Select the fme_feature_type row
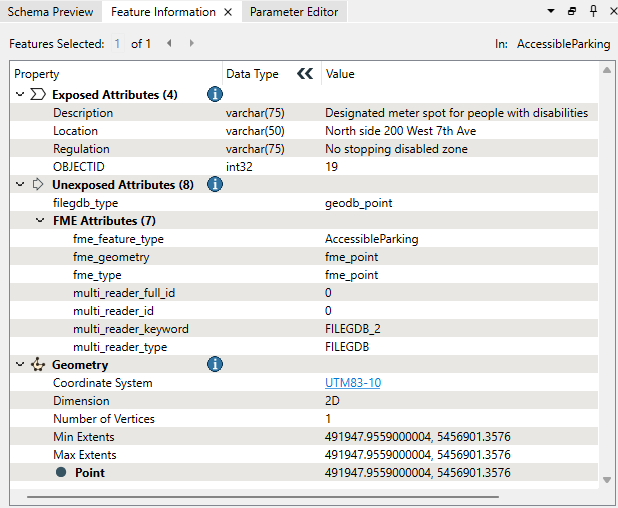Image resolution: width=618 pixels, height=508 pixels. (x=304, y=238)
